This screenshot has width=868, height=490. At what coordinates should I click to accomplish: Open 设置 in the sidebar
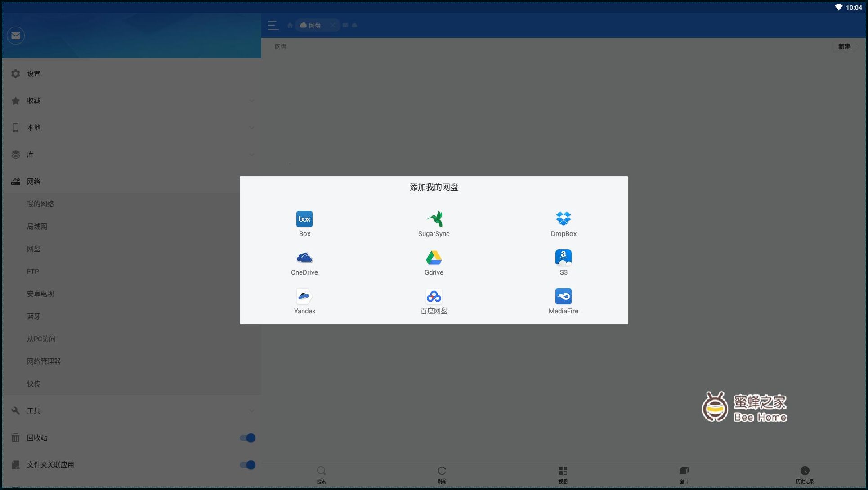[33, 74]
